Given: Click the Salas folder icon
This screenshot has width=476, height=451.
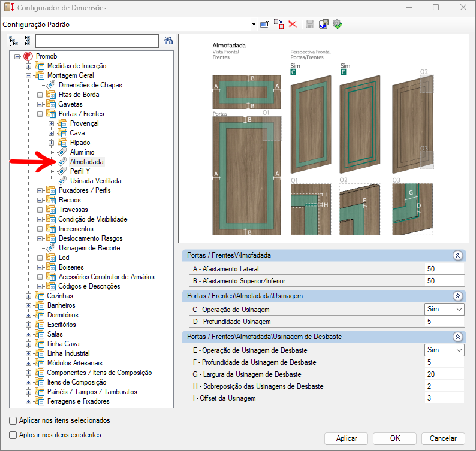Looking at the screenshot, I should [x=40, y=334].
